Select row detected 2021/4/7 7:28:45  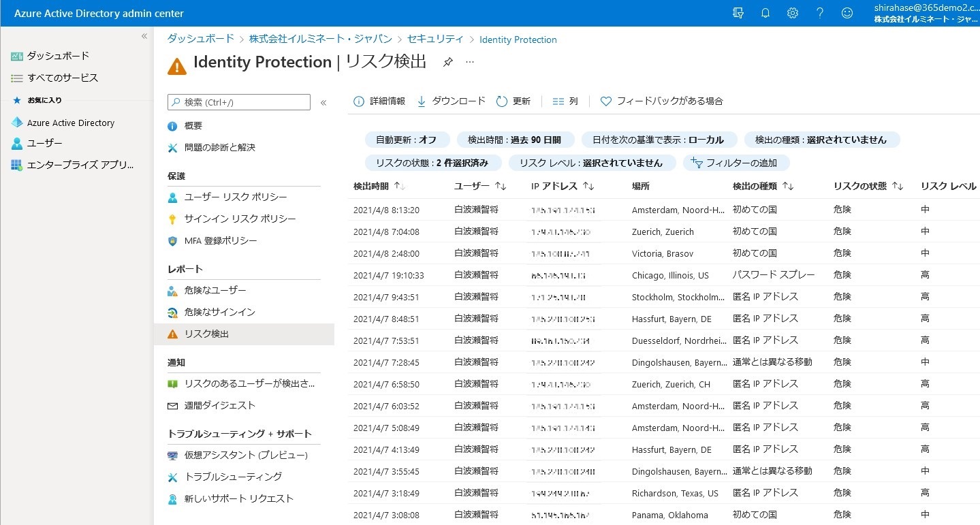tap(663, 362)
